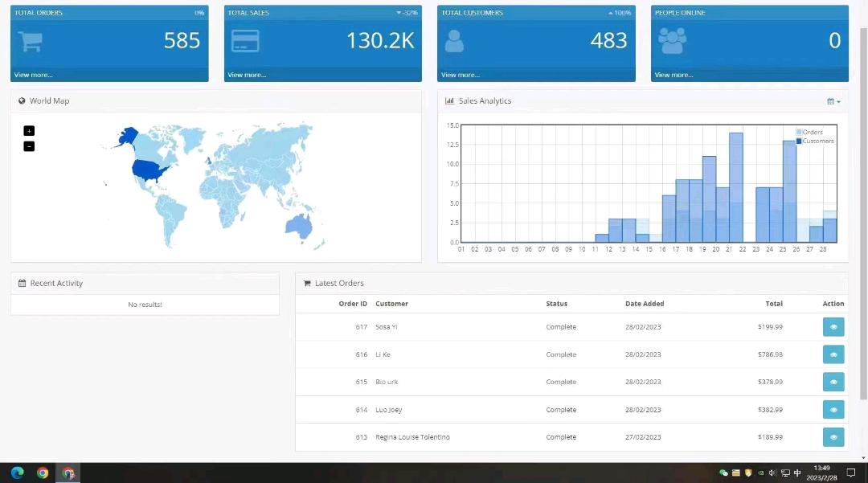
Task: View order 617 from Sosa Yi
Action: point(833,327)
